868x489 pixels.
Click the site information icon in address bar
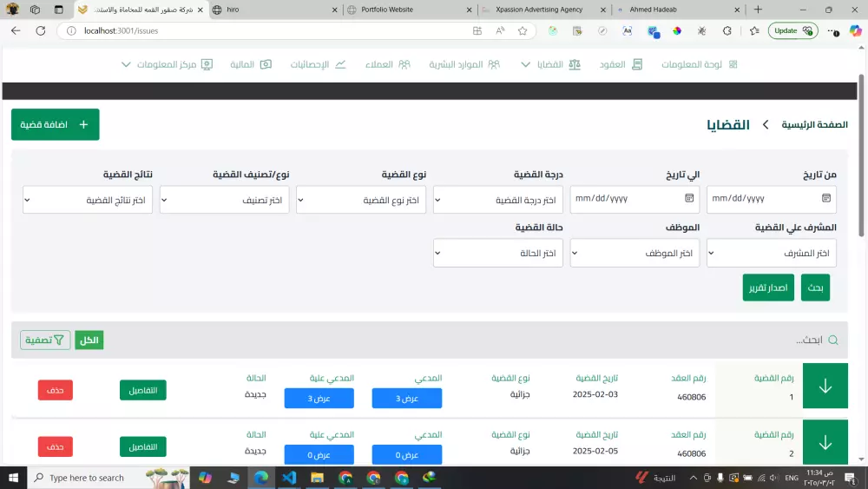[71, 31]
